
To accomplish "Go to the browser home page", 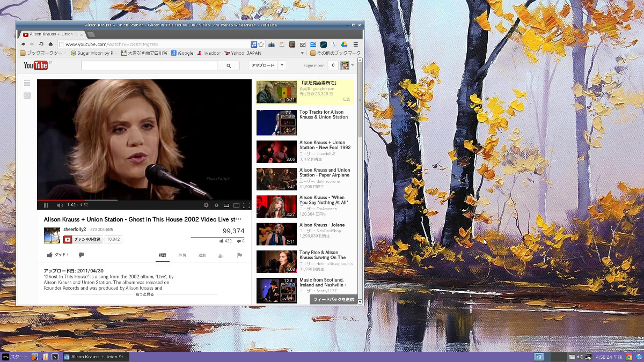I will [x=50, y=44].
